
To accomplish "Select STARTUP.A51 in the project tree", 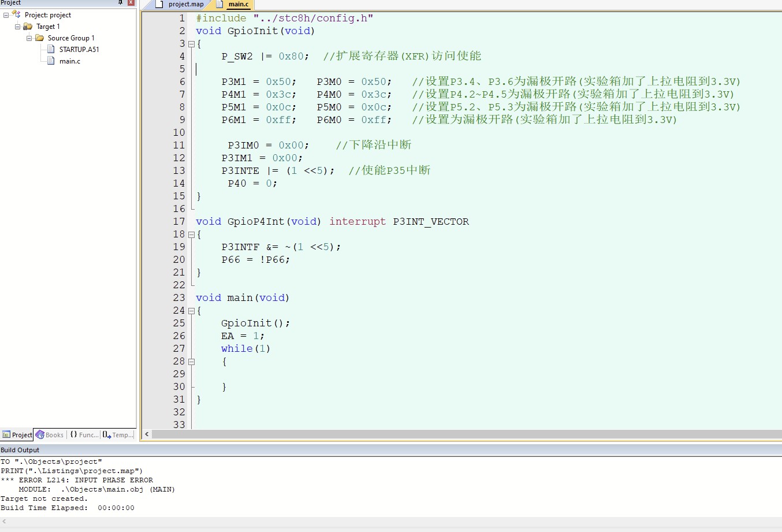I will coord(79,50).
